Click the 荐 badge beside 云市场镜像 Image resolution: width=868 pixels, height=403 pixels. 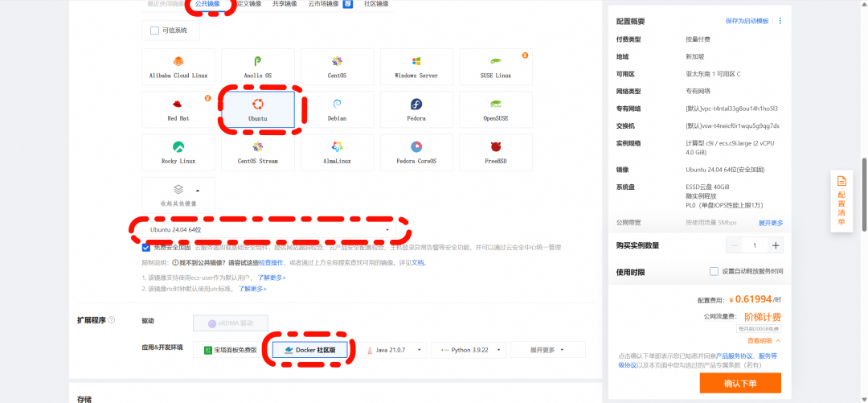click(x=347, y=5)
